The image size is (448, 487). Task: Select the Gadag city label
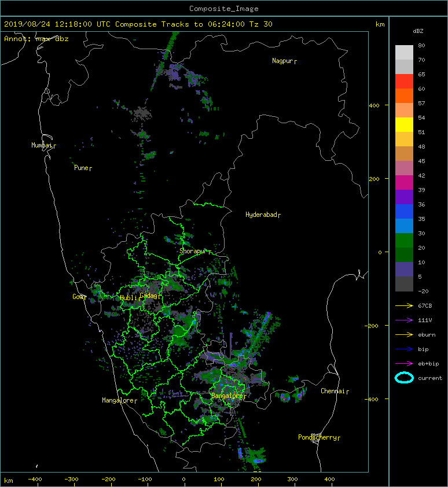click(149, 296)
